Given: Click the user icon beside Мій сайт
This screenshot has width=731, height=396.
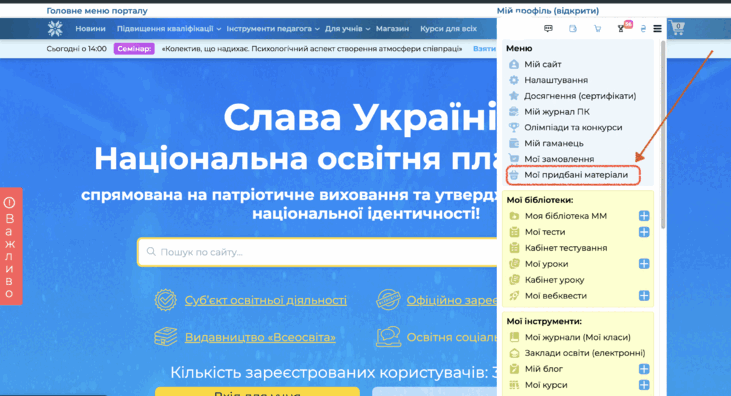Looking at the screenshot, I should [514, 64].
